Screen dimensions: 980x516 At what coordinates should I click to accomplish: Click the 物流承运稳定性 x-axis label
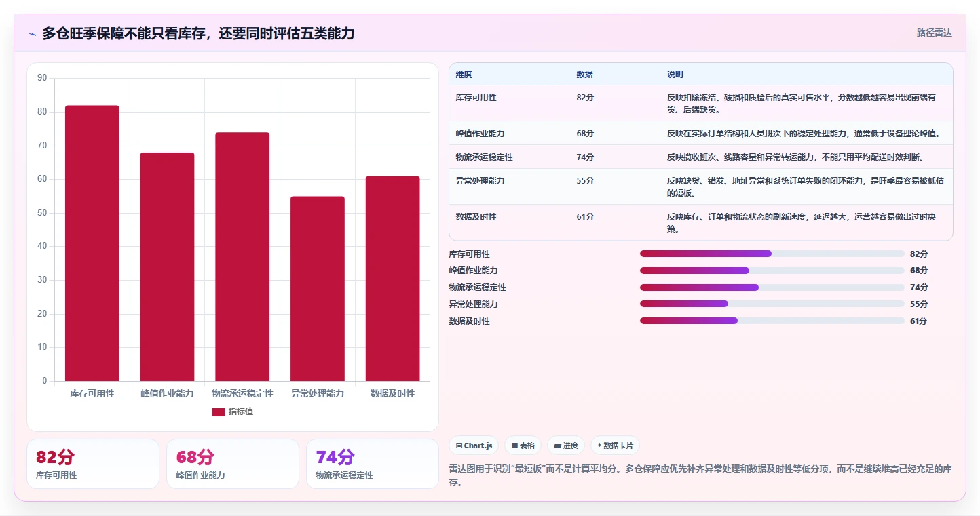tap(242, 393)
